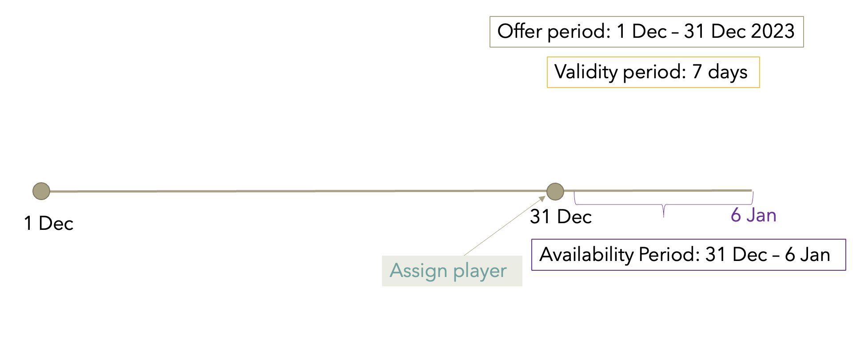
Task: Select the "1 Dec" label under the timeline
Action: pos(49,223)
